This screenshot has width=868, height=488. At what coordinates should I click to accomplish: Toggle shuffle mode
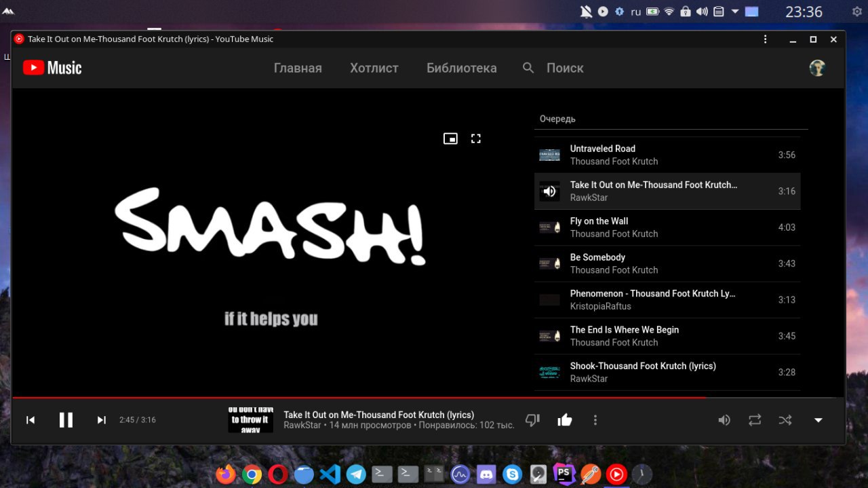click(x=785, y=420)
